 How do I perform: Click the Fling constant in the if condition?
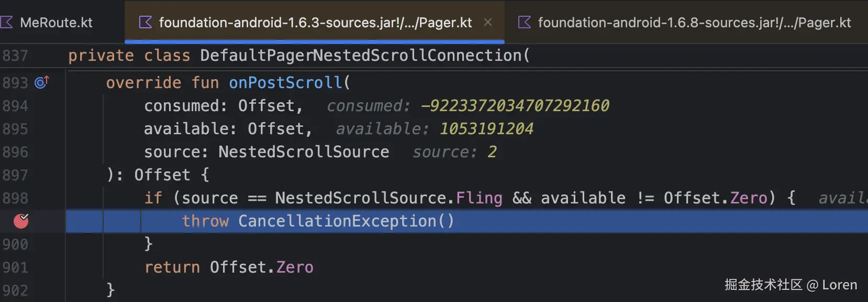(x=478, y=198)
